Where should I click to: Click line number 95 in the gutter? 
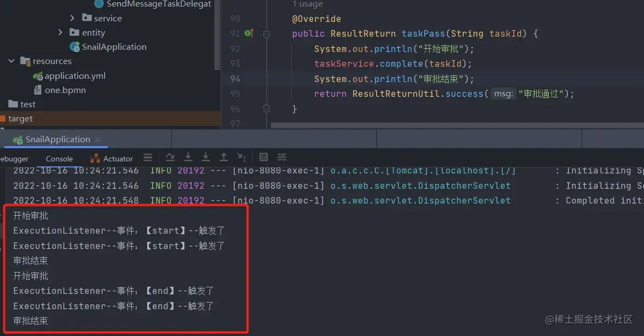click(235, 94)
